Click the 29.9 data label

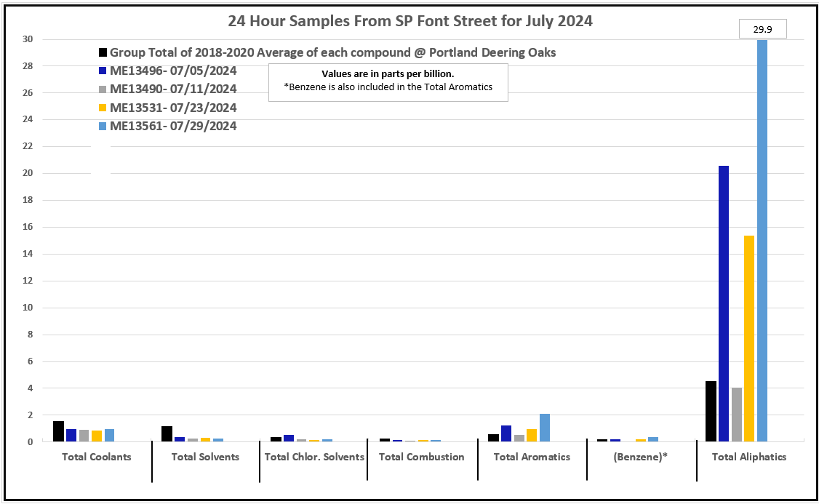(x=762, y=29)
